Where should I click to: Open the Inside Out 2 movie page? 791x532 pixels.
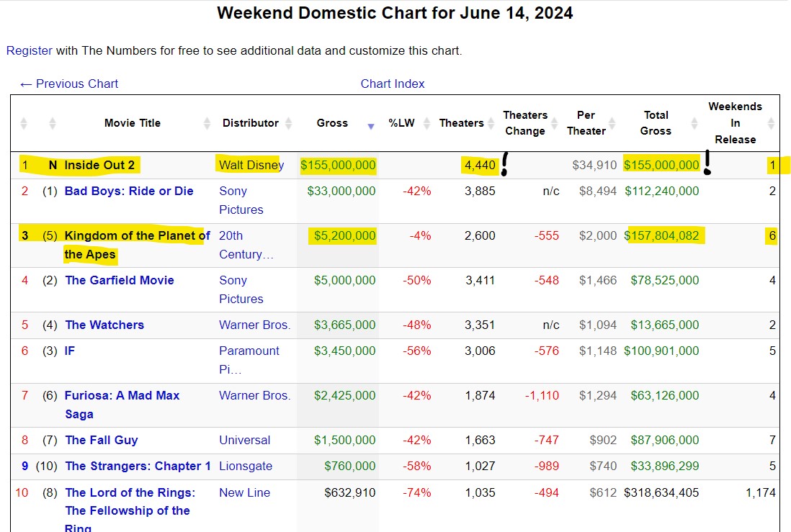tap(99, 165)
